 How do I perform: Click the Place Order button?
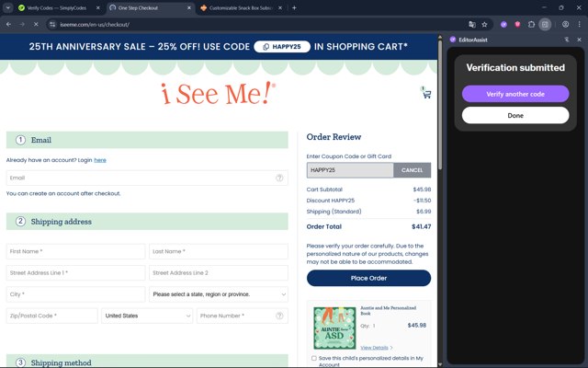pos(368,278)
